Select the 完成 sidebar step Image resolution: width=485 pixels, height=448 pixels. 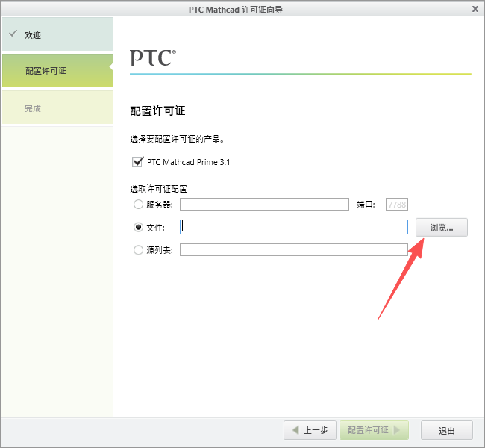tap(57, 108)
